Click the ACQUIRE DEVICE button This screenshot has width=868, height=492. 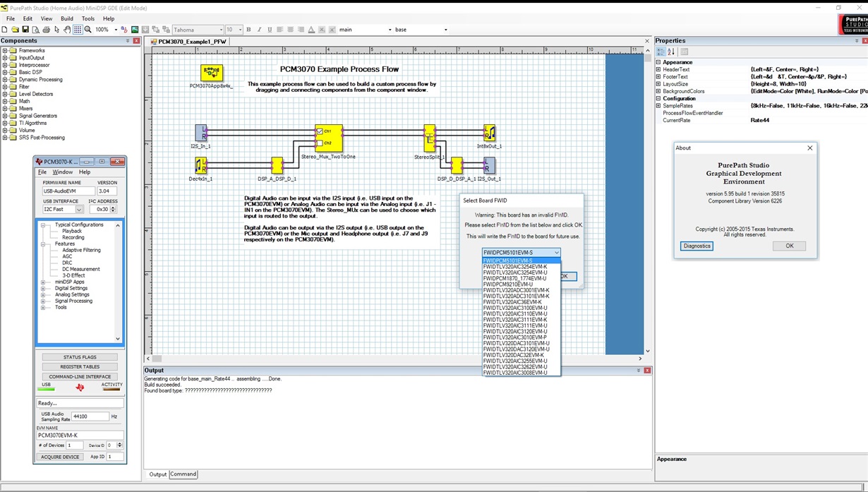coord(61,457)
